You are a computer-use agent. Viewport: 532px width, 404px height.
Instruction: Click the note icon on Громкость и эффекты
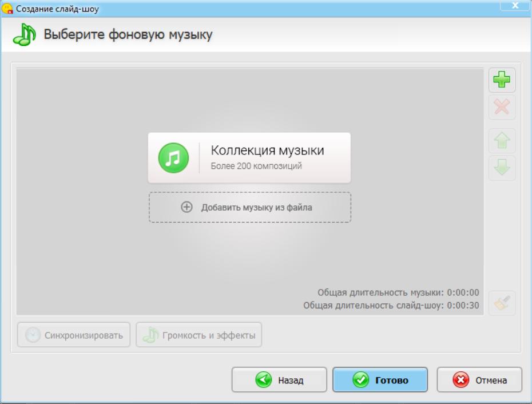pos(151,335)
